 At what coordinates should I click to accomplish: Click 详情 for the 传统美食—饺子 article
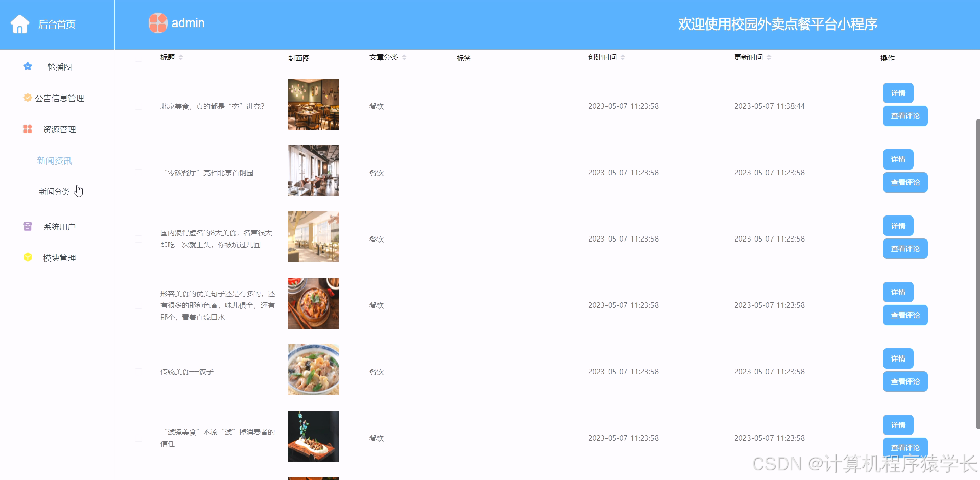pyautogui.click(x=898, y=358)
